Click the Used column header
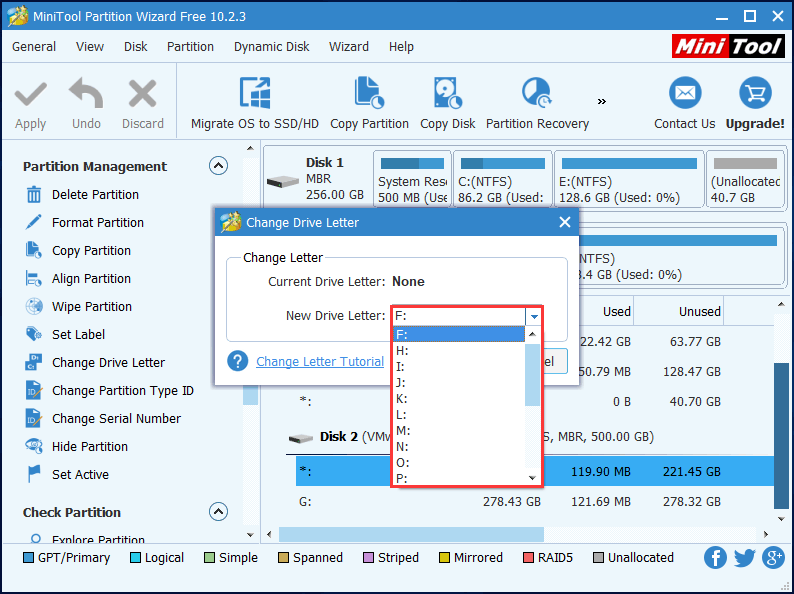Screen dimensions: 794x594 point(616,311)
